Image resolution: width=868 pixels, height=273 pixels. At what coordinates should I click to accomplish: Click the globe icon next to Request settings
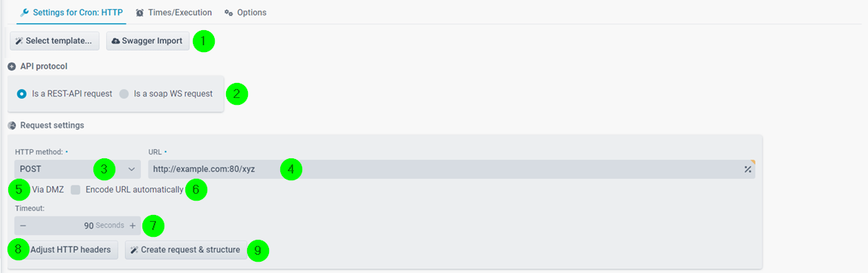(11, 126)
